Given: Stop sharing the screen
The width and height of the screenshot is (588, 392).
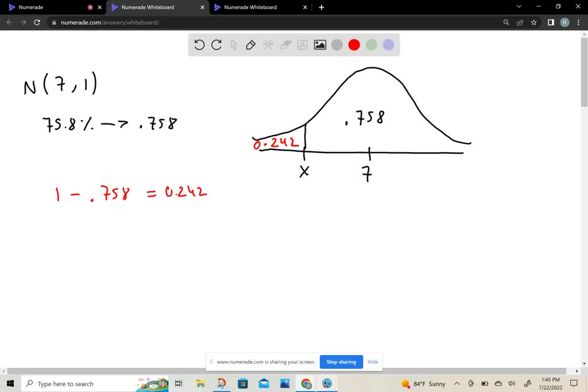Looking at the screenshot, I should click(x=341, y=362).
